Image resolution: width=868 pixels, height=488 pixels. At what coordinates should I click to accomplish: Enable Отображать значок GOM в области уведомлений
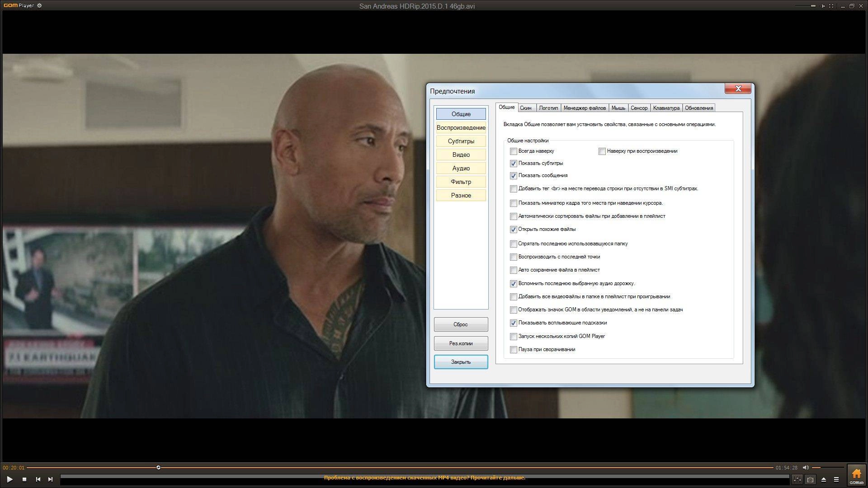click(513, 310)
